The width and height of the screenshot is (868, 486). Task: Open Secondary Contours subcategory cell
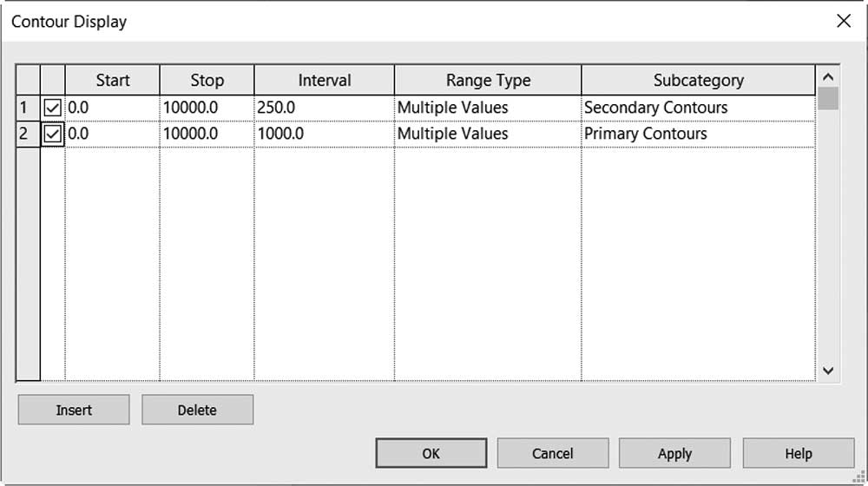[x=698, y=108]
